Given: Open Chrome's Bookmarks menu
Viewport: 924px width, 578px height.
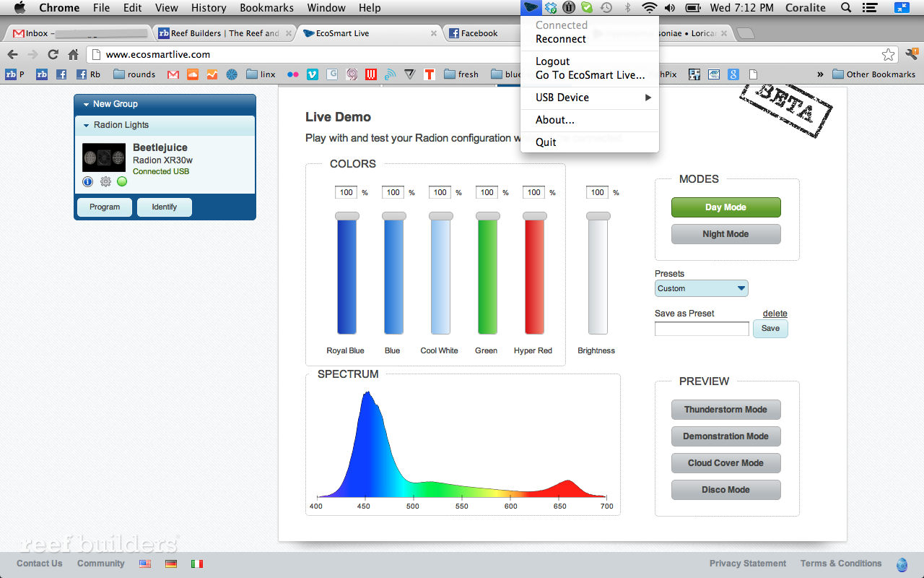Looking at the screenshot, I should tap(266, 8).
